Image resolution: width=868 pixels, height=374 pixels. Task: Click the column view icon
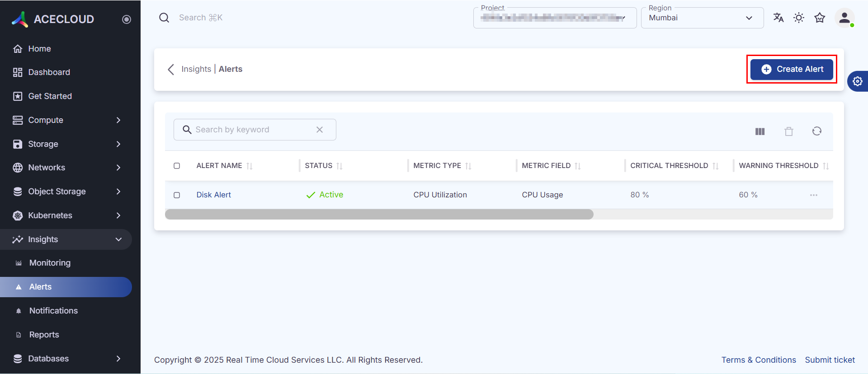coord(760,131)
